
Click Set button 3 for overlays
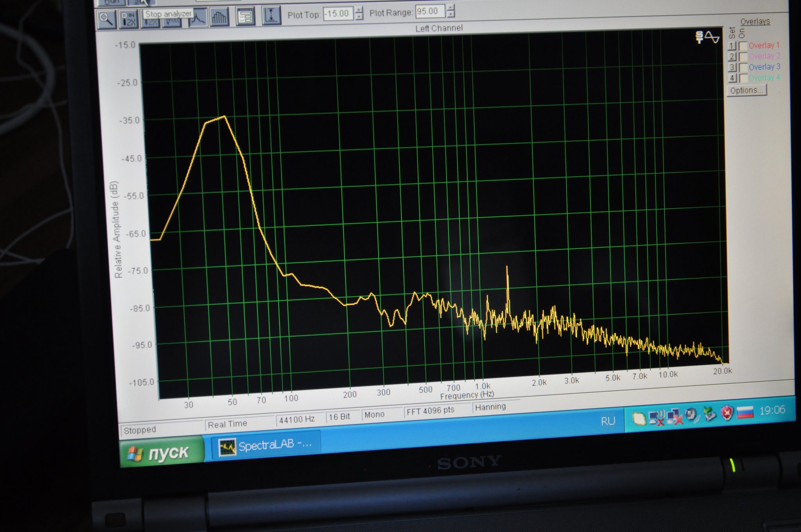(732, 67)
